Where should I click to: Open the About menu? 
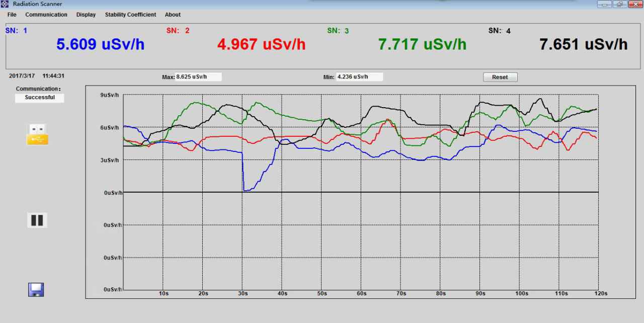(x=173, y=15)
